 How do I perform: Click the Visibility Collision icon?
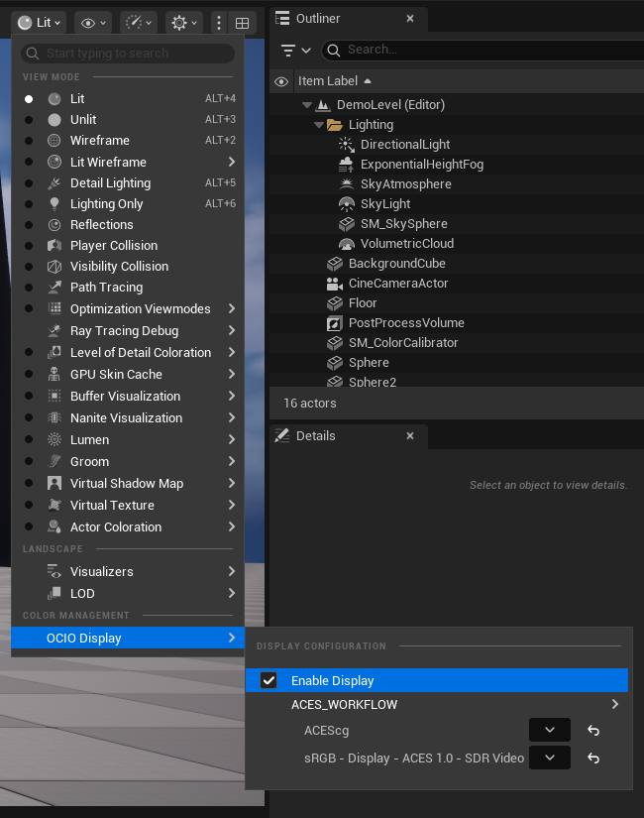[x=54, y=267]
